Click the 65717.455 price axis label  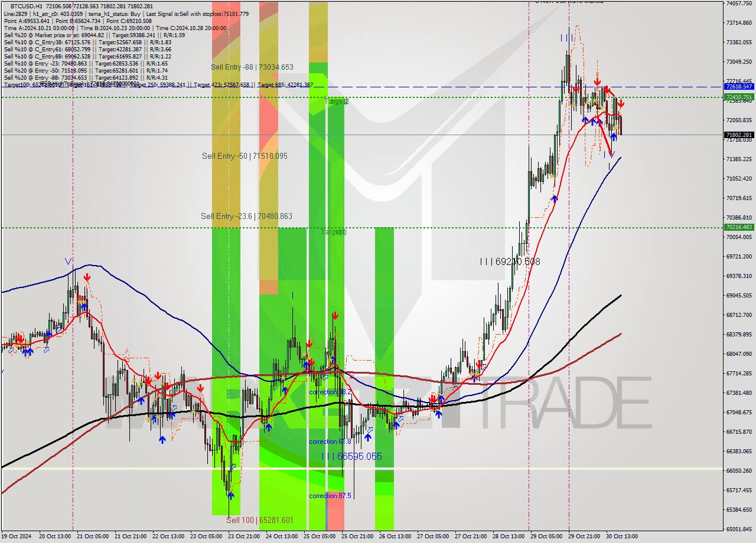click(739, 490)
